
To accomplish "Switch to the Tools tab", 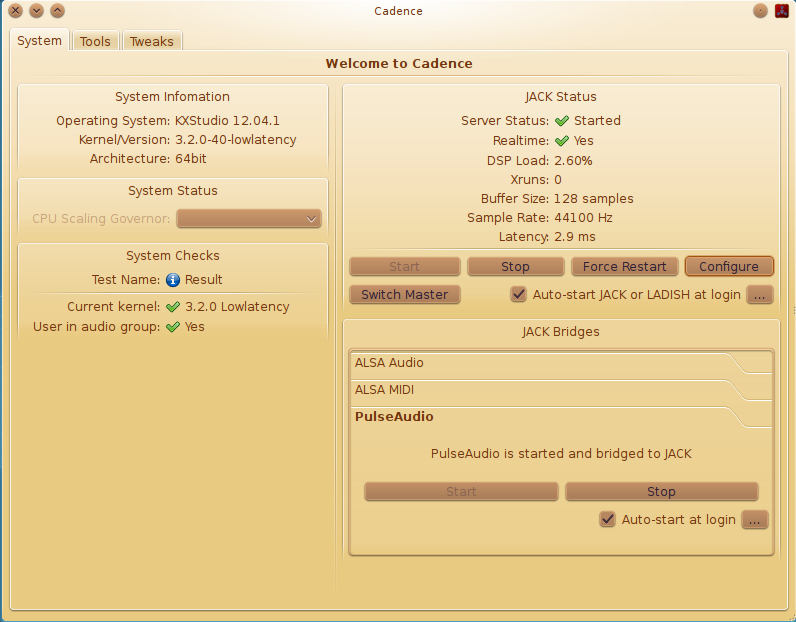I will (95, 41).
